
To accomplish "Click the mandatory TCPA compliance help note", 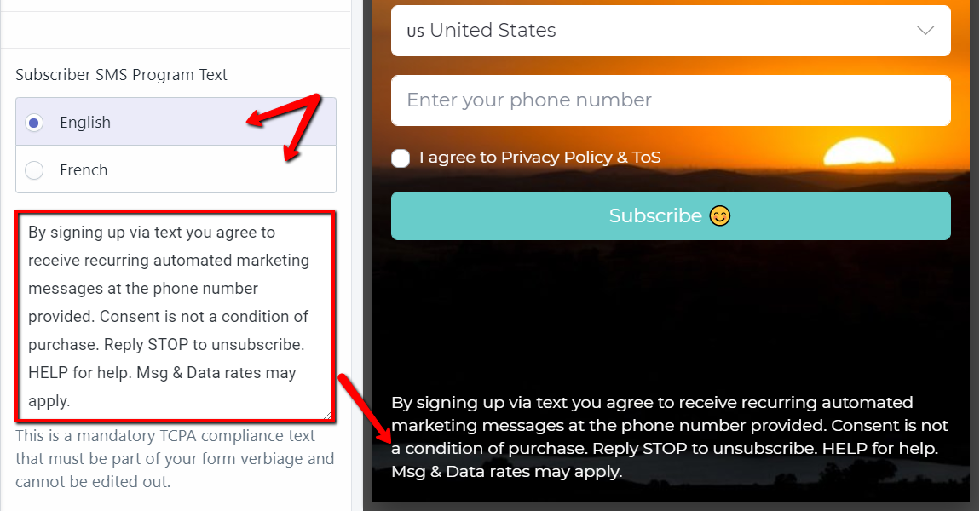I will (175, 458).
